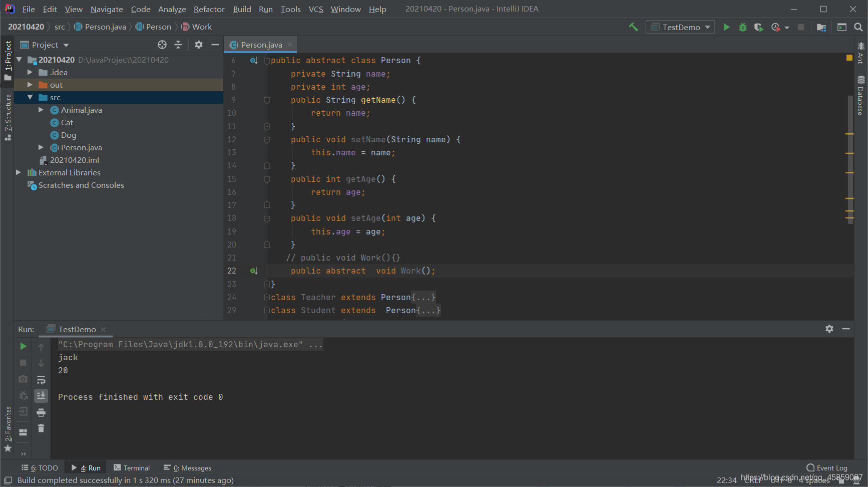Open the Event Log
The width and height of the screenshot is (868, 487).
pyautogui.click(x=827, y=468)
